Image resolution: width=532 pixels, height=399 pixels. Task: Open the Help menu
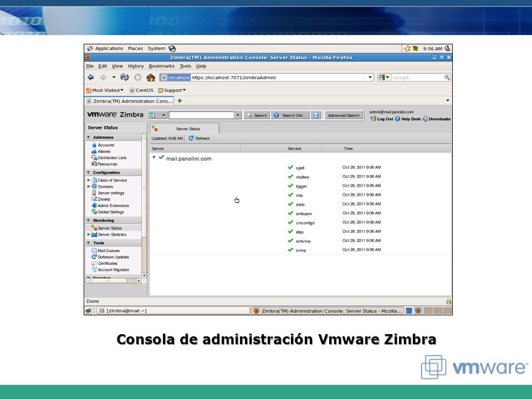pyautogui.click(x=201, y=66)
